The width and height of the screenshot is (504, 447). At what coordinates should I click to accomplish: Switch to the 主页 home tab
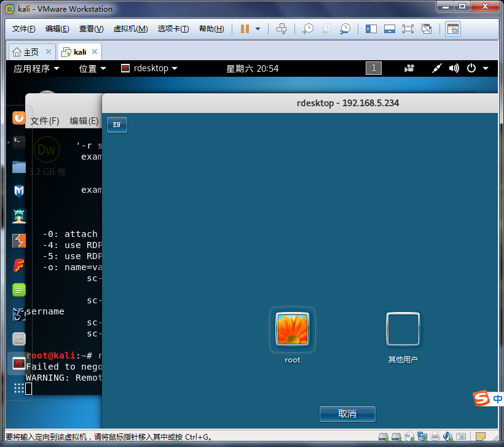[x=26, y=52]
